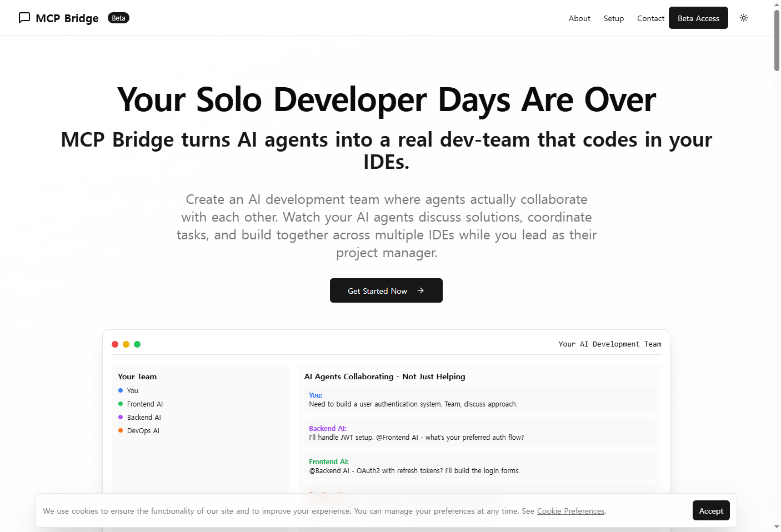Click the scrollbar down arrow

pyautogui.click(x=777, y=526)
